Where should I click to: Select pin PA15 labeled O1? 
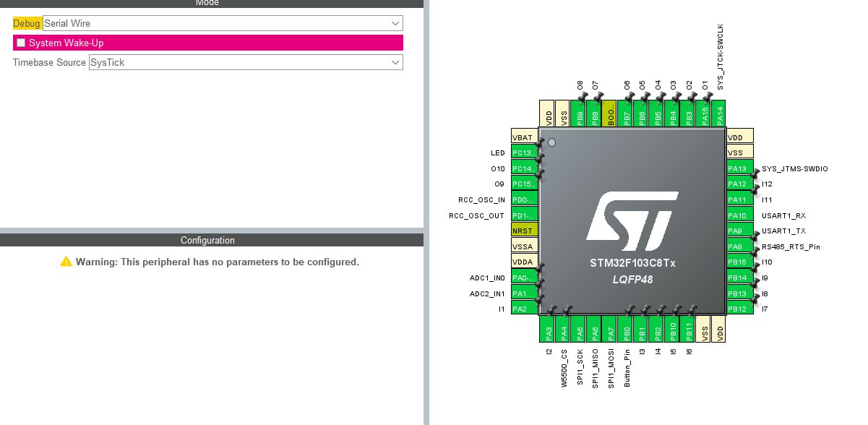coord(704,114)
